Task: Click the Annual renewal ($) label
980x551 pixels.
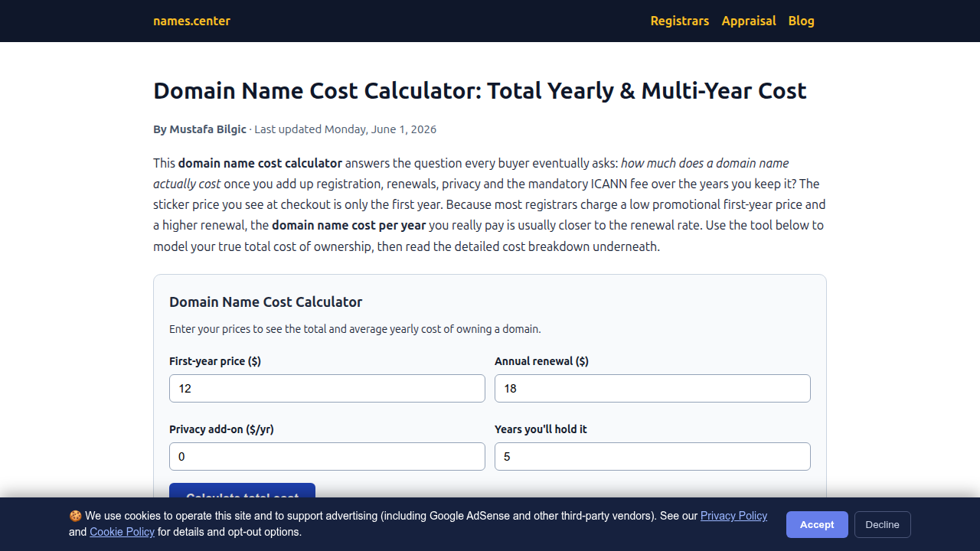Action: pos(541,361)
